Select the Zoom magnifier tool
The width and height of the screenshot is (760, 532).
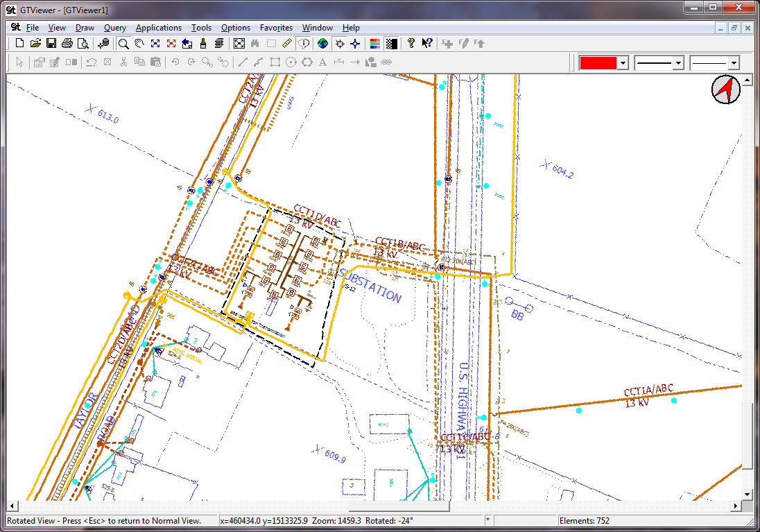tap(122, 43)
